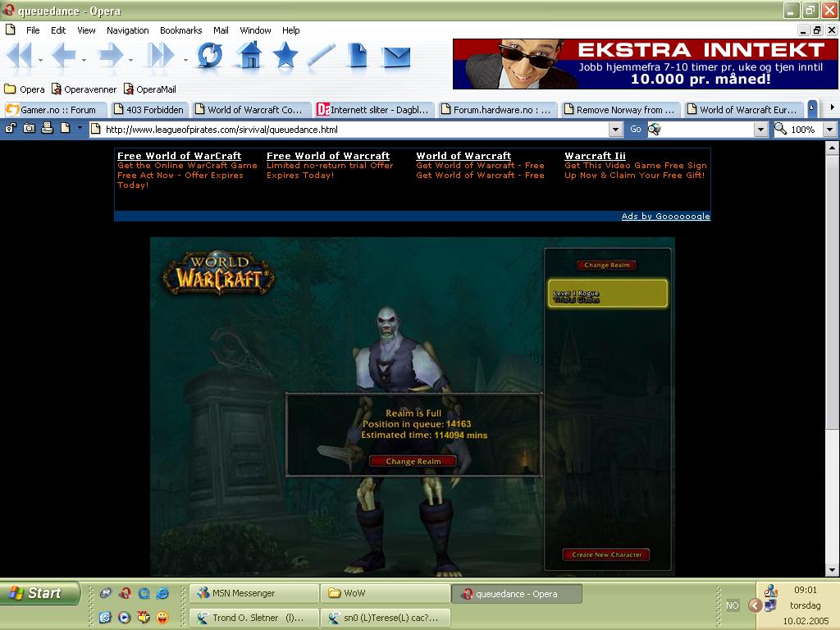Switch to the Forum.hardware.no tab

(x=498, y=109)
